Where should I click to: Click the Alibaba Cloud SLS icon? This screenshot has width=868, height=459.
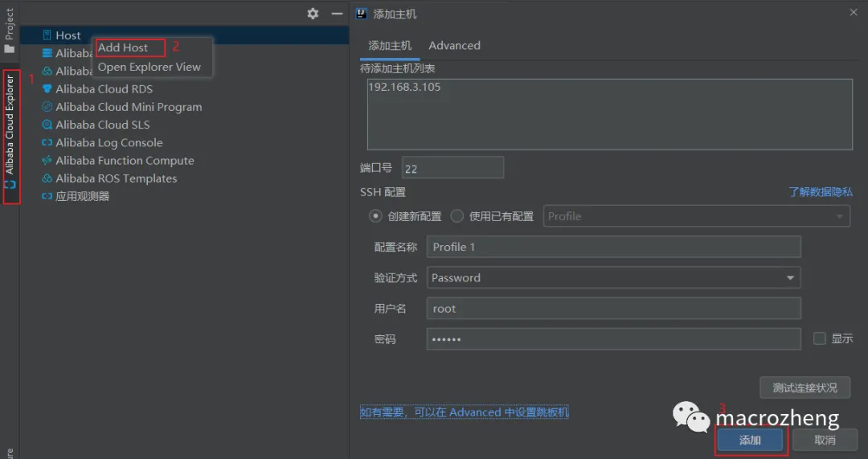click(x=47, y=125)
